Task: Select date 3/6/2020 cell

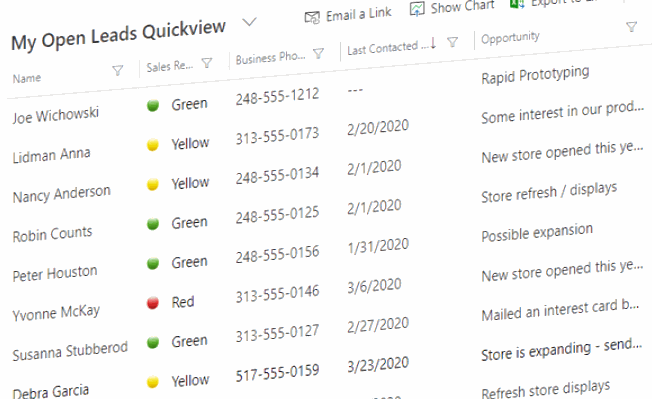Action: 374,286
